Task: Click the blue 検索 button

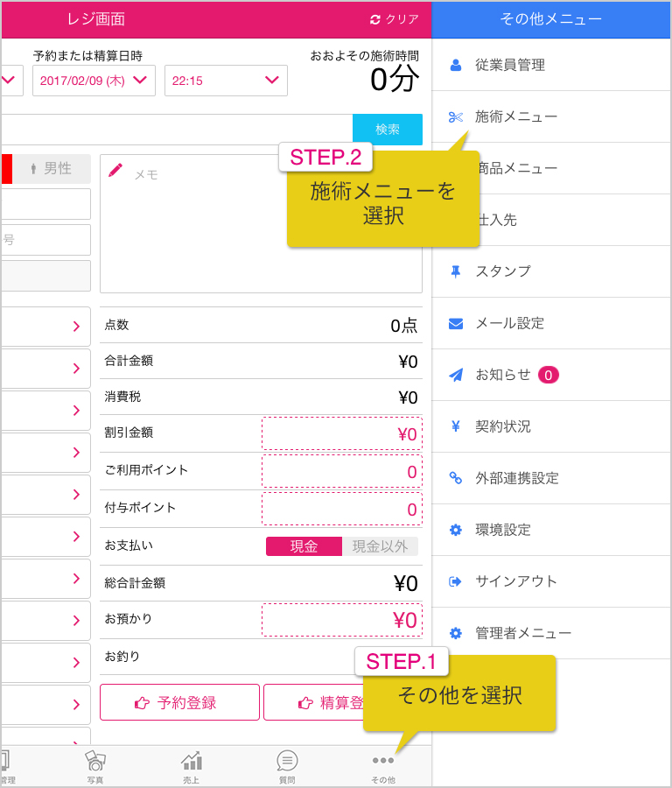Action: [x=388, y=130]
